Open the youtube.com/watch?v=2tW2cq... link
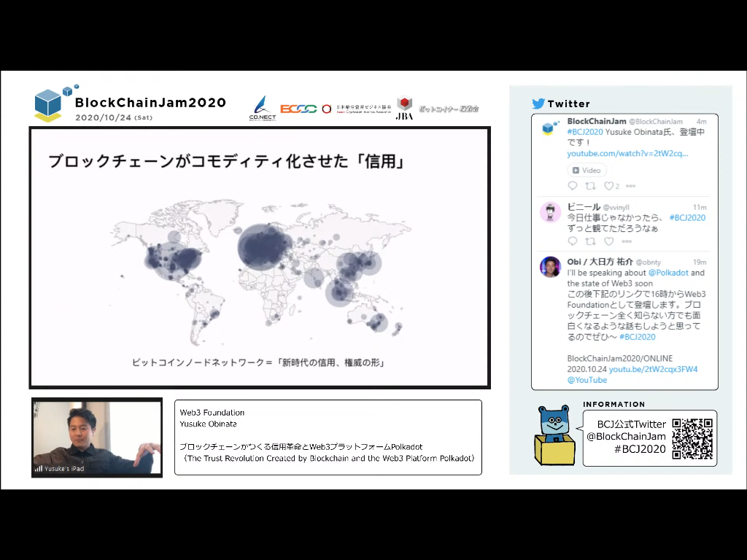The image size is (747, 560). (x=627, y=153)
